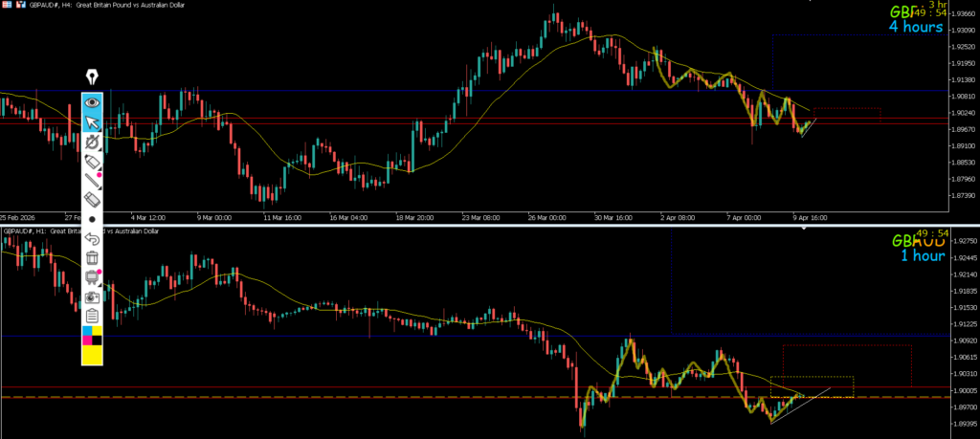Viewport: 980px width, 439px height.
Task: Click the "1 hour" timeframe label
Action: 923,255
